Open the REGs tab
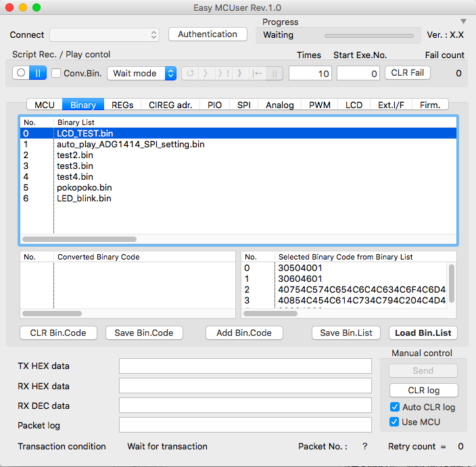The height and width of the screenshot is (467, 476). click(122, 105)
